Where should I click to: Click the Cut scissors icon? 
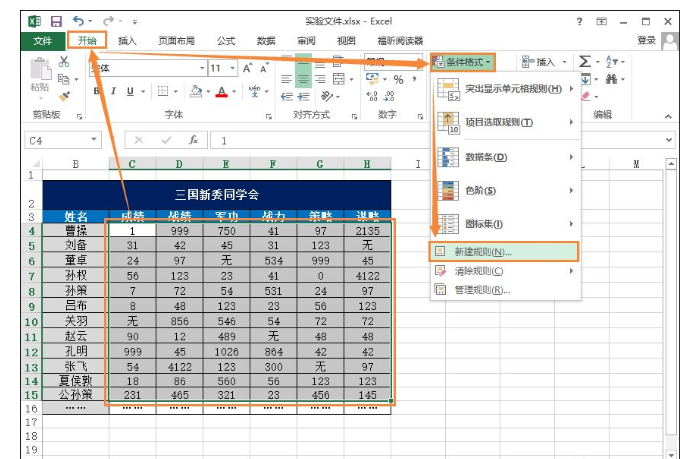(65, 62)
